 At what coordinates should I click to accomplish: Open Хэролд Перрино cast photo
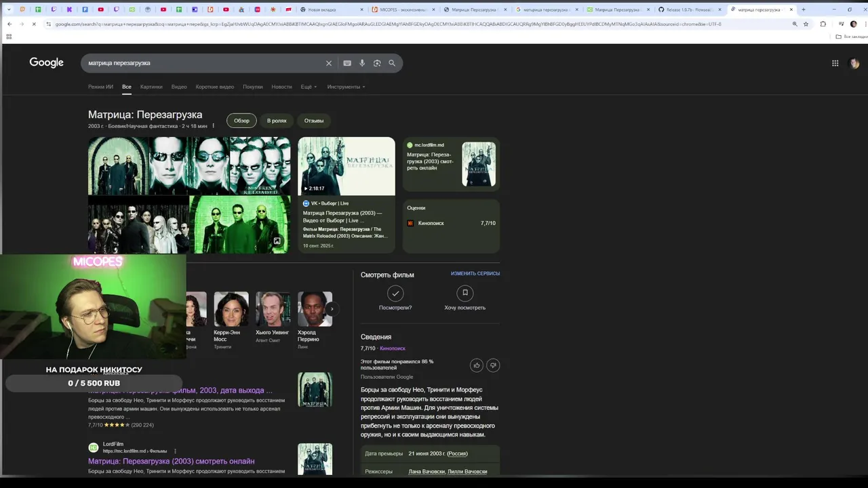315,309
